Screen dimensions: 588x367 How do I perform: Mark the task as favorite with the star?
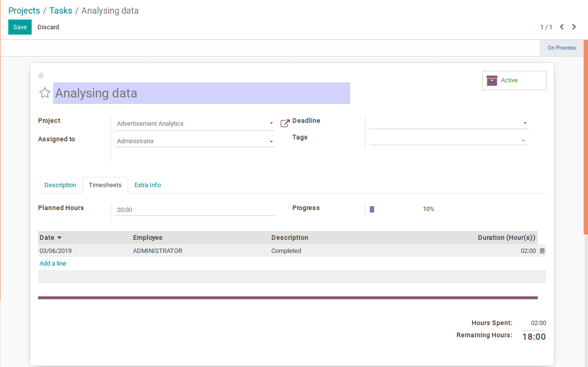click(x=44, y=93)
